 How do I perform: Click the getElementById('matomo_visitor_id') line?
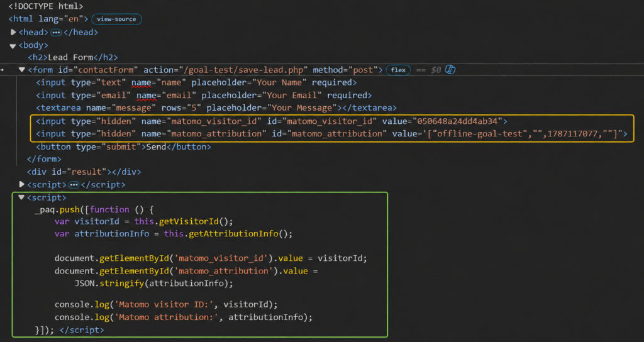tap(211, 258)
